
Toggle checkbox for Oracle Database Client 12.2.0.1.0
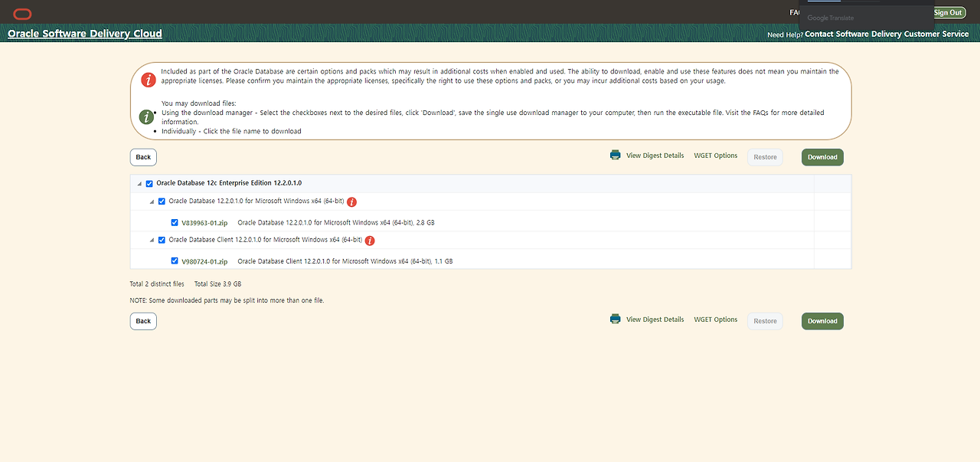click(162, 240)
